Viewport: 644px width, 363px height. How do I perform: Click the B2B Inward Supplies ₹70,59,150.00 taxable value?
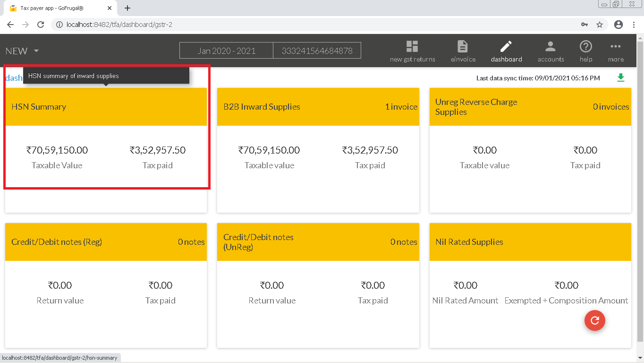(x=269, y=150)
